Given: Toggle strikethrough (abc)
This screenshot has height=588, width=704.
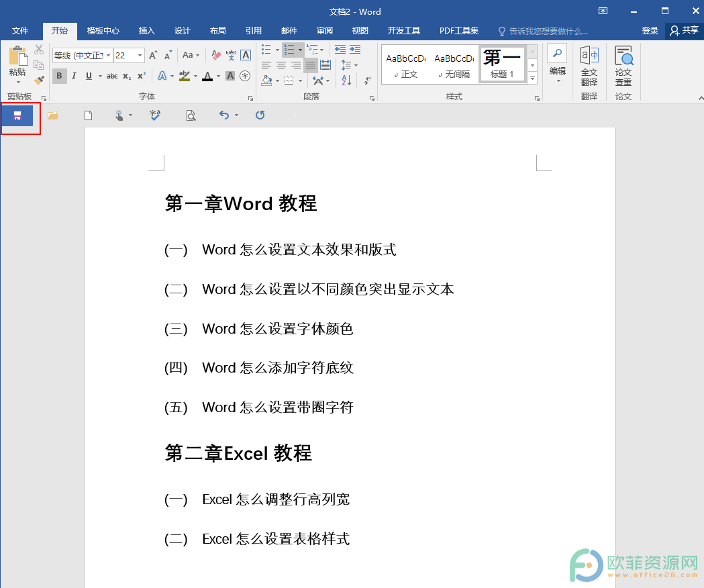Looking at the screenshot, I should 112,76.
